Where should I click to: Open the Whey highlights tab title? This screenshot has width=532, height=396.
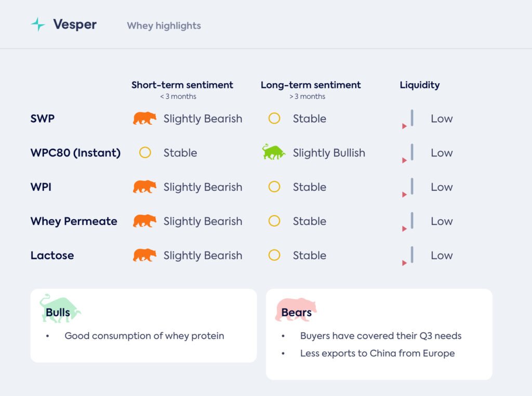pos(164,25)
